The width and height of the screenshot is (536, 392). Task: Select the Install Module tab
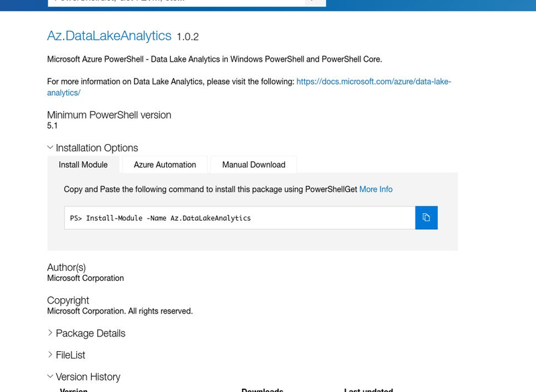(83, 165)
